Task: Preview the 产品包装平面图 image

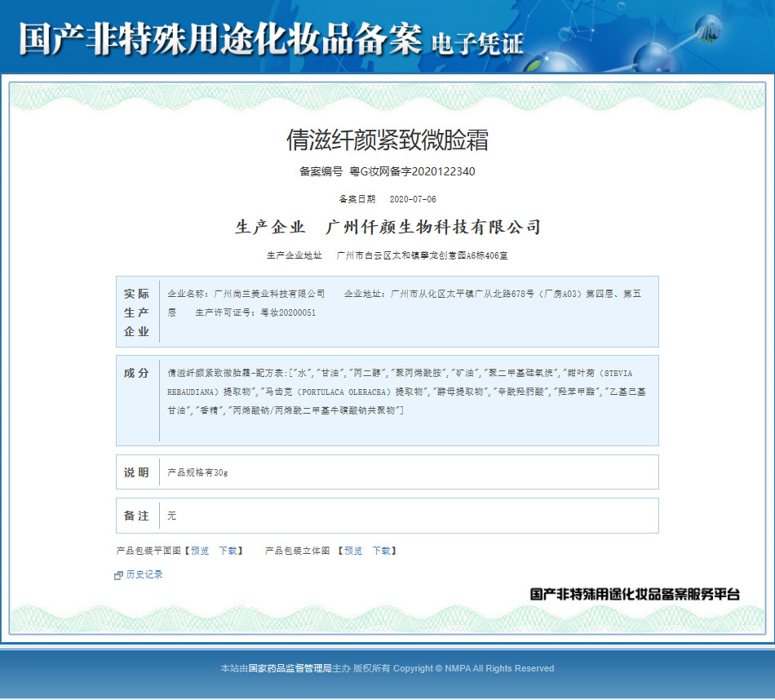Action: coord(200,551)
